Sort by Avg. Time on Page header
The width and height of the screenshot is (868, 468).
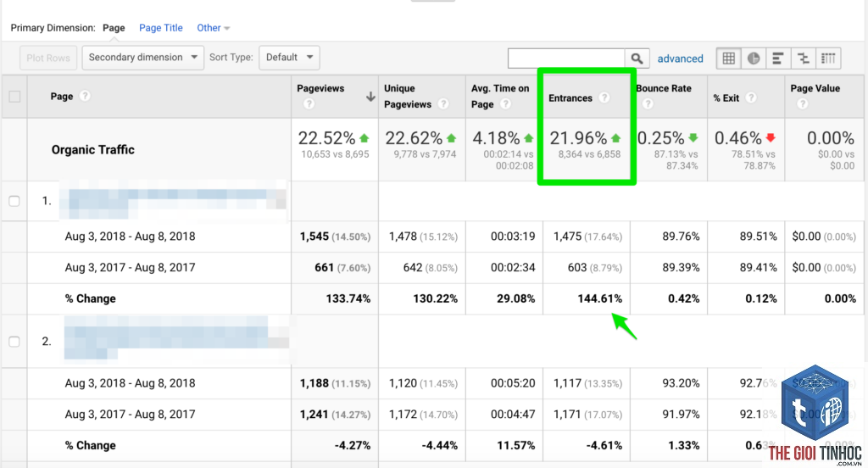(x=500, y=97)
